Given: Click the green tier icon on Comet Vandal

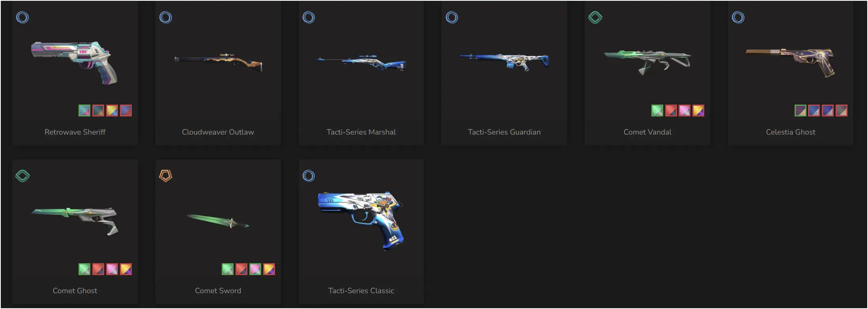Looking at the screenshot, I should click(x=595, y=17).
